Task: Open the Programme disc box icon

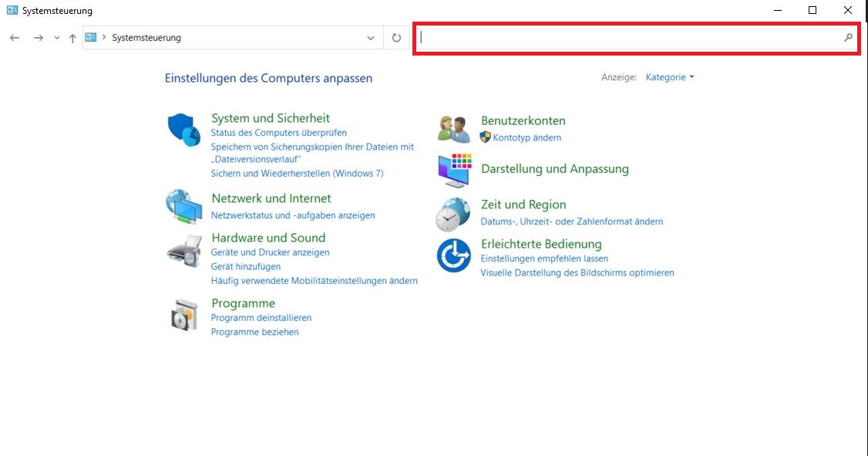Action: click(183, 315)
